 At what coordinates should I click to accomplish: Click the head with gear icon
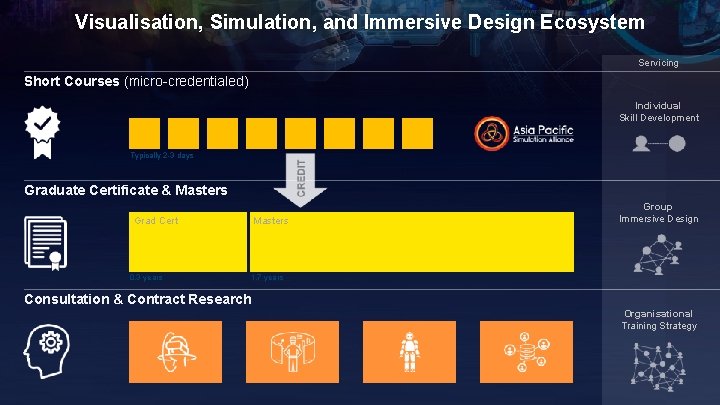(x=46, y=351)
